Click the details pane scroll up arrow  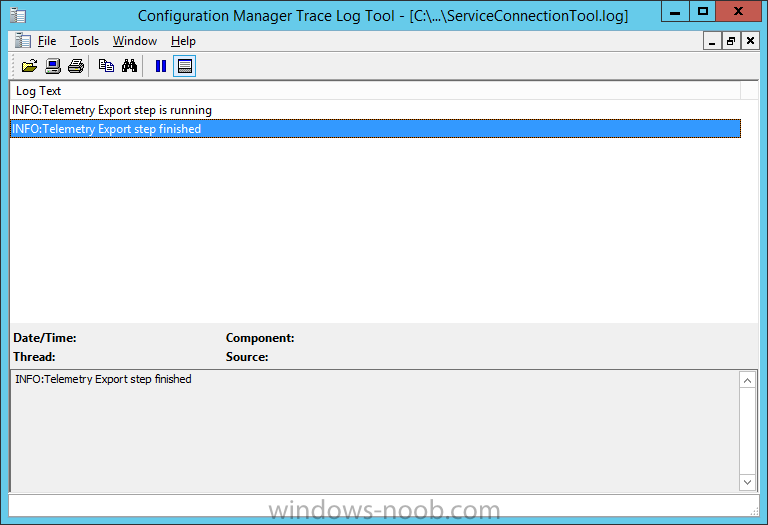747,381
